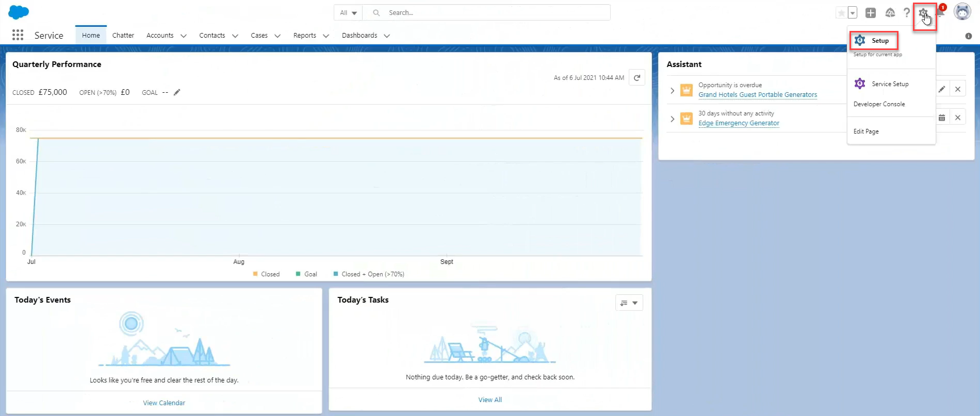Click the info icon below the header
Viewport: 980px width, 416px height.
tap(969, 36)
